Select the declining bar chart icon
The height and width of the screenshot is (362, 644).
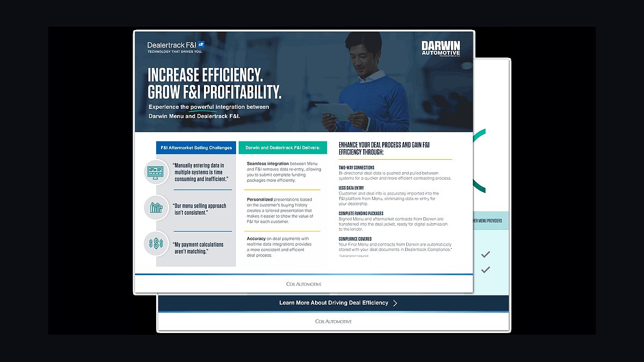[x=157, y=208]
